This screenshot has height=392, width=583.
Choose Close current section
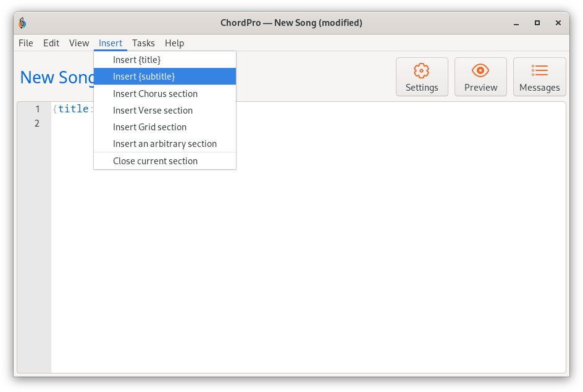pos(165,161)
